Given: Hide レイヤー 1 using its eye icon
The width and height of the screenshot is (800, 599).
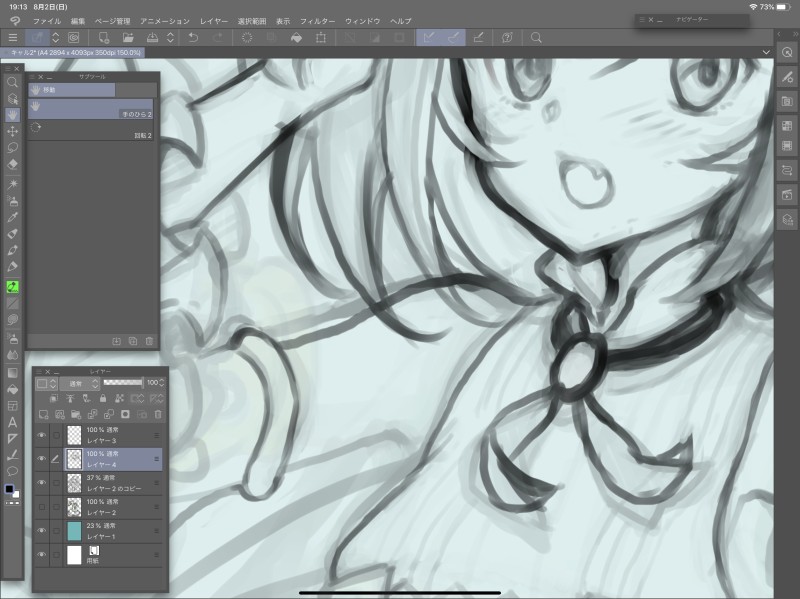Looking at the screenshot, I should (x=41, y=531).
